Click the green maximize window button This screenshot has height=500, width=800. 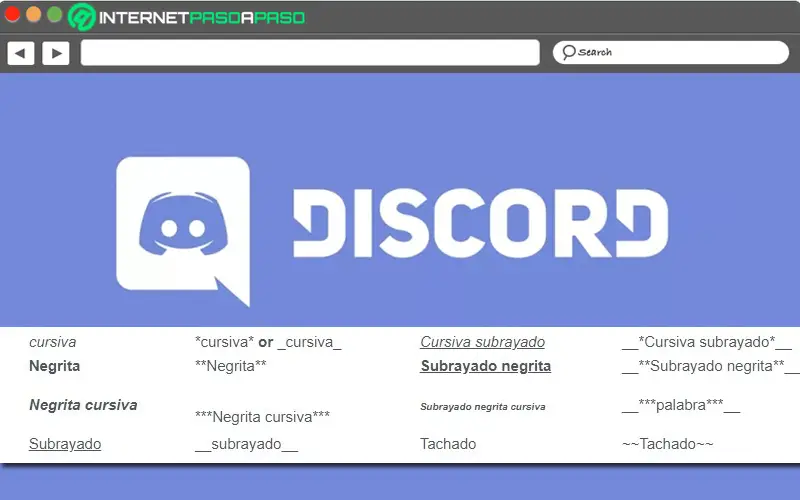coord(55,14)
